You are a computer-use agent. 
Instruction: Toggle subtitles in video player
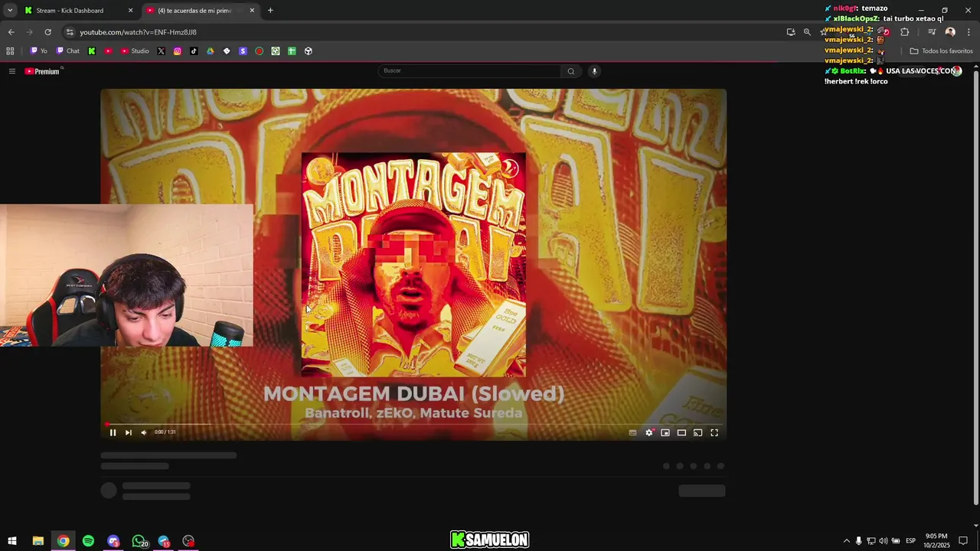pyautogui.click(x=632, y=432)
